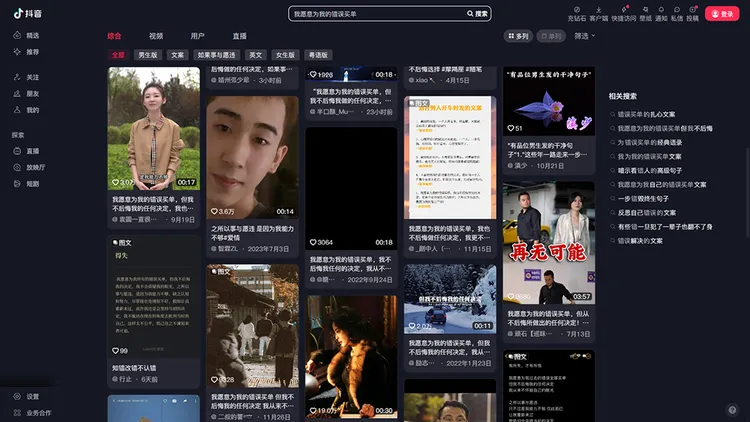The height and width of the screenshot is (422, 750).
Task: Open 我的 in the sidebar
Action: click(x=26, y=110)
